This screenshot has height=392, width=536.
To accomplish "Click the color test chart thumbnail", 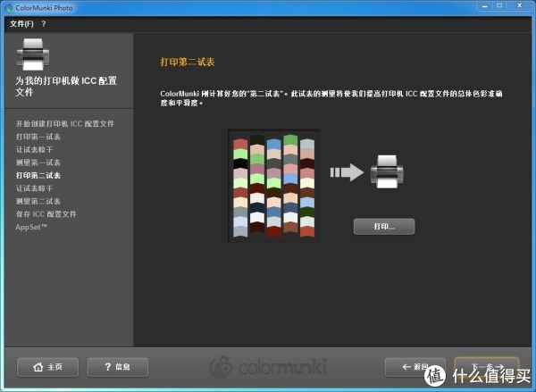I will pos(273,186).
